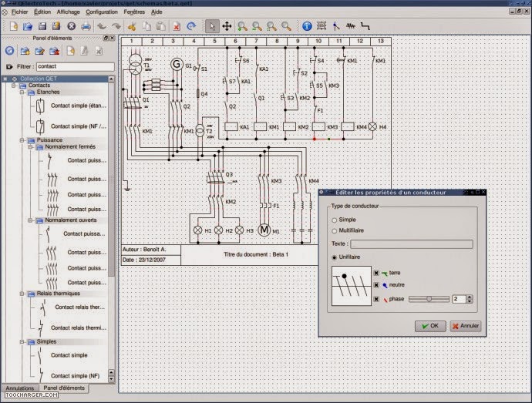
Task: Activate the selection pointer mode
Action: 212,26
